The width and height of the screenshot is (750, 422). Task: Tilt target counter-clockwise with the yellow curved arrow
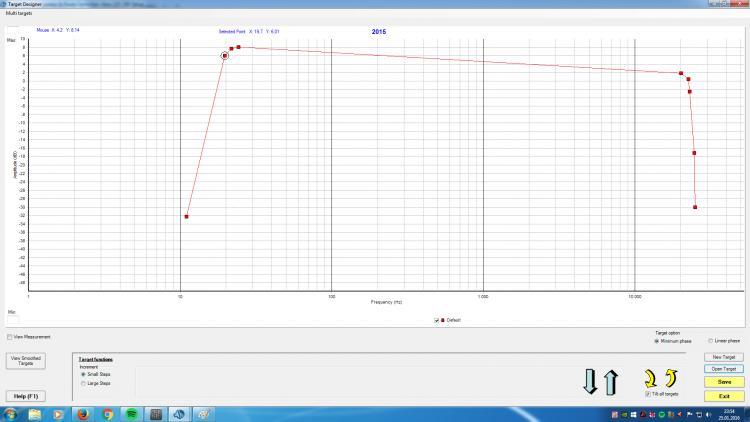671,378
